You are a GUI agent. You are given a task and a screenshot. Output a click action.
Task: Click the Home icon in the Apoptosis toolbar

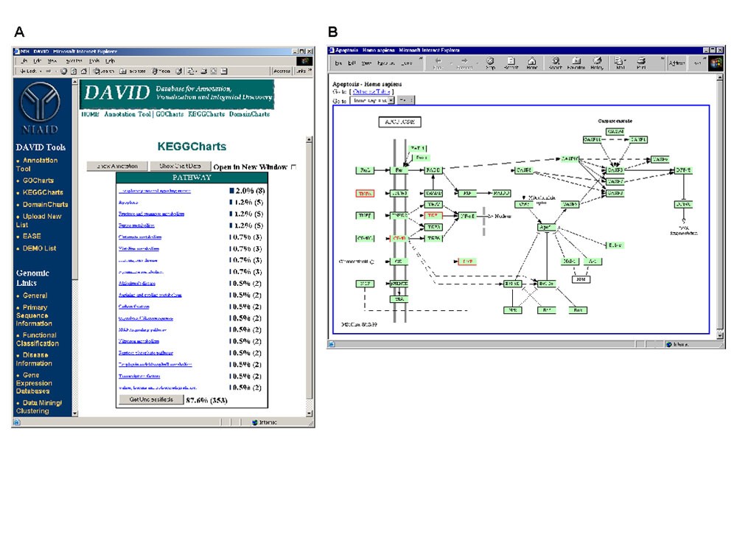532,61
